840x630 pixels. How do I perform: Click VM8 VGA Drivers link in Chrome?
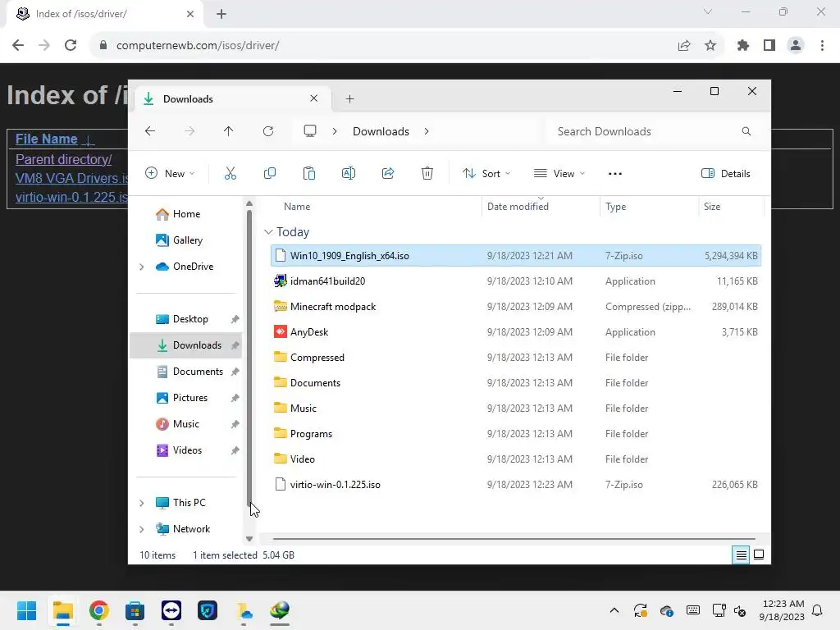pos(72,178)
